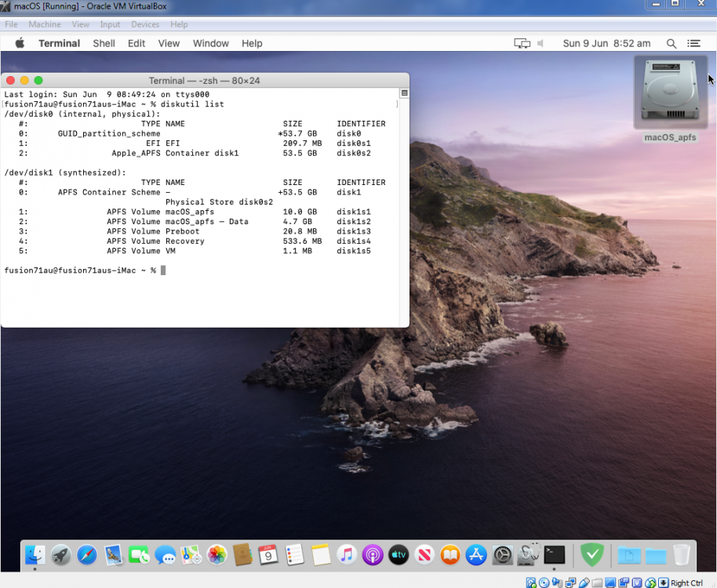This screenshot has height=588, width=717.
Task: Click 'Physical Store disk0s2' text
Action: pos(219,202)
